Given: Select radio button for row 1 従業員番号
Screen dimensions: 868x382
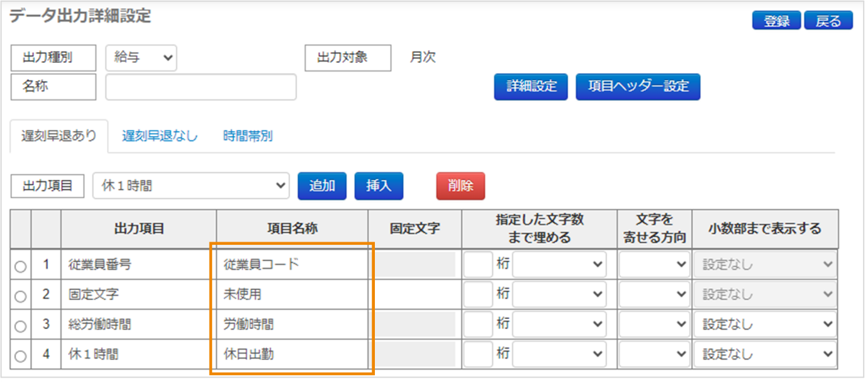Looking at the screenshot, I should click(x=20, y=266).
